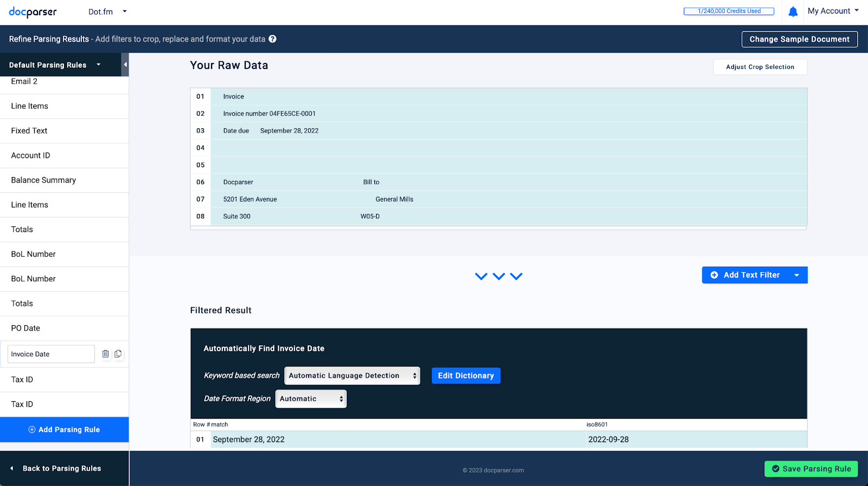The width and height of the screenshot is (868, 486).
Task: Open Automatic Language Detection dropdown
Action: [x=352, y=376]
